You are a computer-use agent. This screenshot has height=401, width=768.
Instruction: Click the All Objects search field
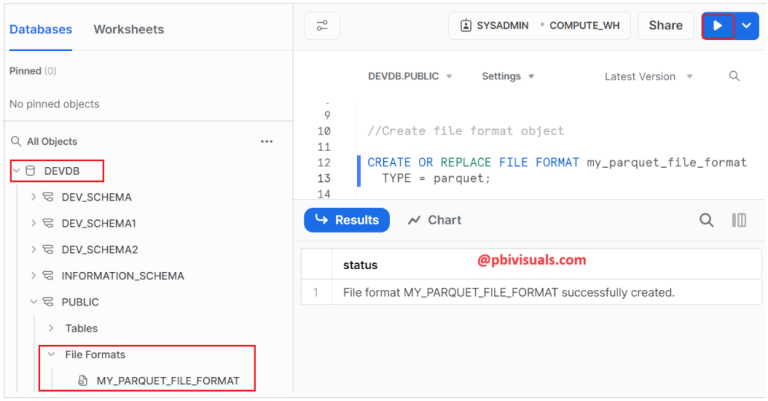click(x=52, y=142)
